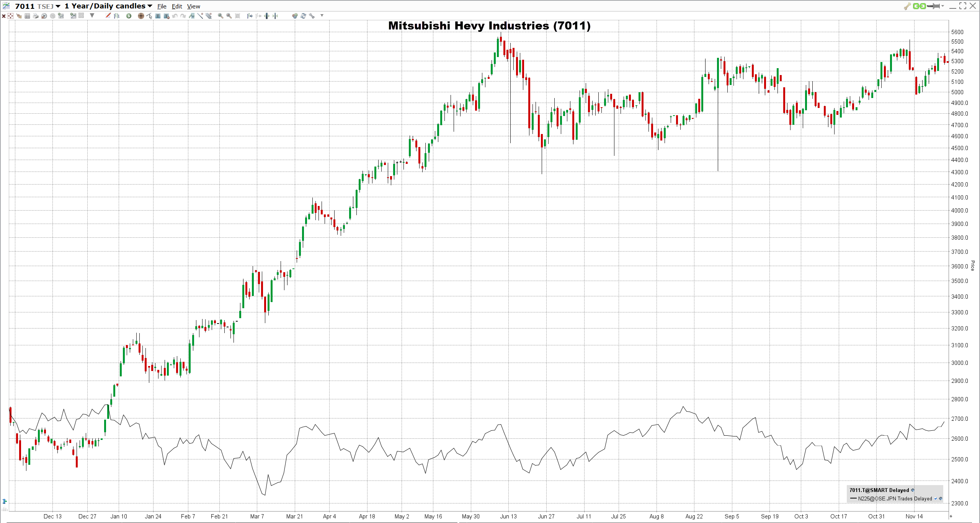Add a text annotation with T icon
Screen dimensions: 980x523
tap(158, 16)
